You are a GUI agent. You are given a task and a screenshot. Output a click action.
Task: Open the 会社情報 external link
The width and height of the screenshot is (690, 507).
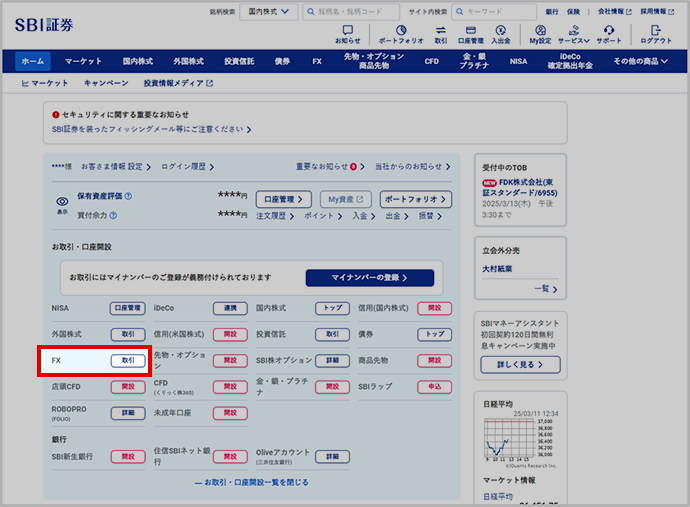[614, 12]
